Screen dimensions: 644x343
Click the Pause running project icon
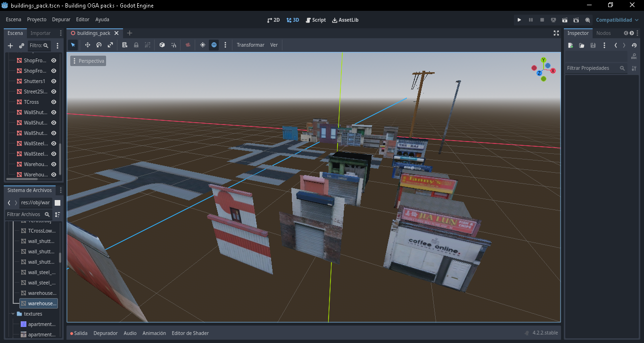click(531, 20)
